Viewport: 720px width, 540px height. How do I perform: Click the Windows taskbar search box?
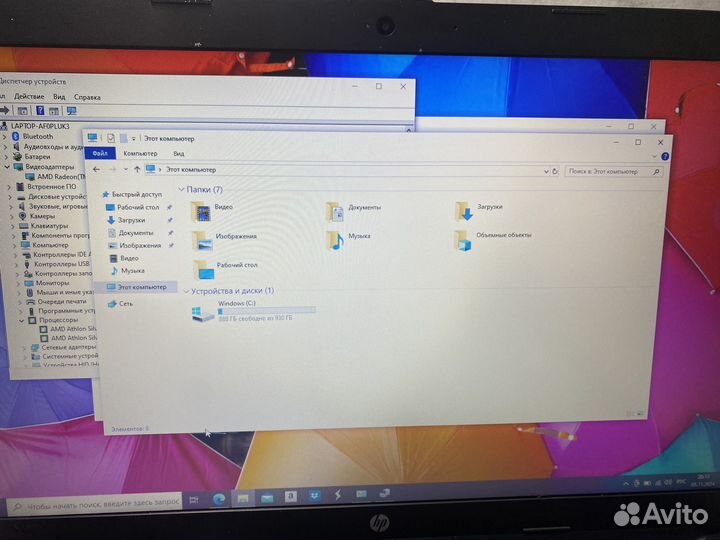click(96, 504)
